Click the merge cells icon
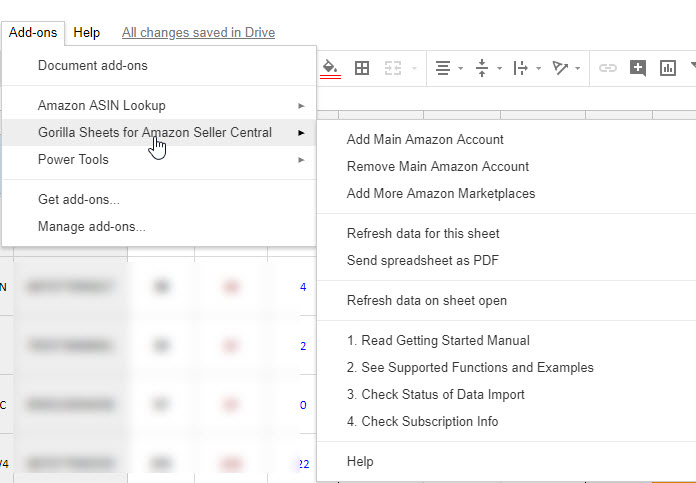 click(392, 68)
